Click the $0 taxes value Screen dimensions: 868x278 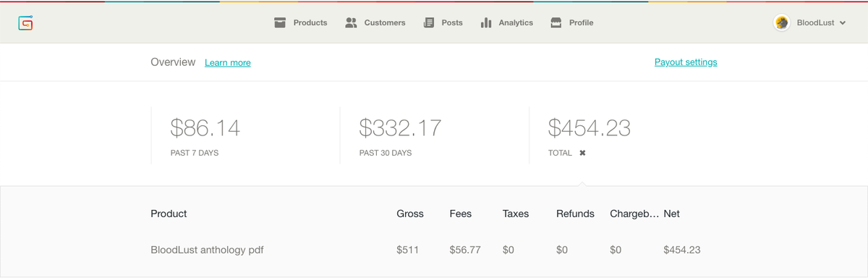(509, 250)
